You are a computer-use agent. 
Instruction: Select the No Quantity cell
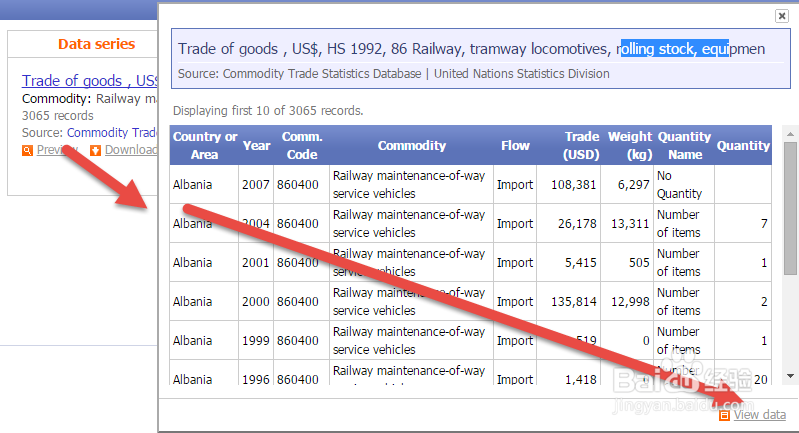click(684, 184)
